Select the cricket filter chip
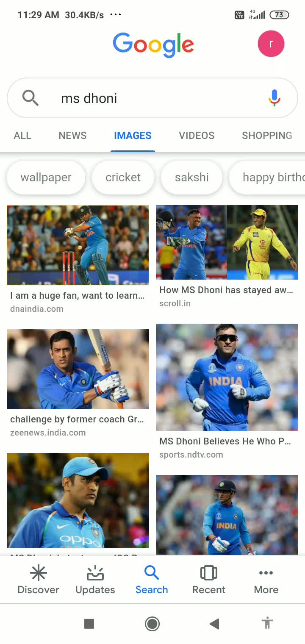Screen dimensions: 305x644 click(123, 177)
